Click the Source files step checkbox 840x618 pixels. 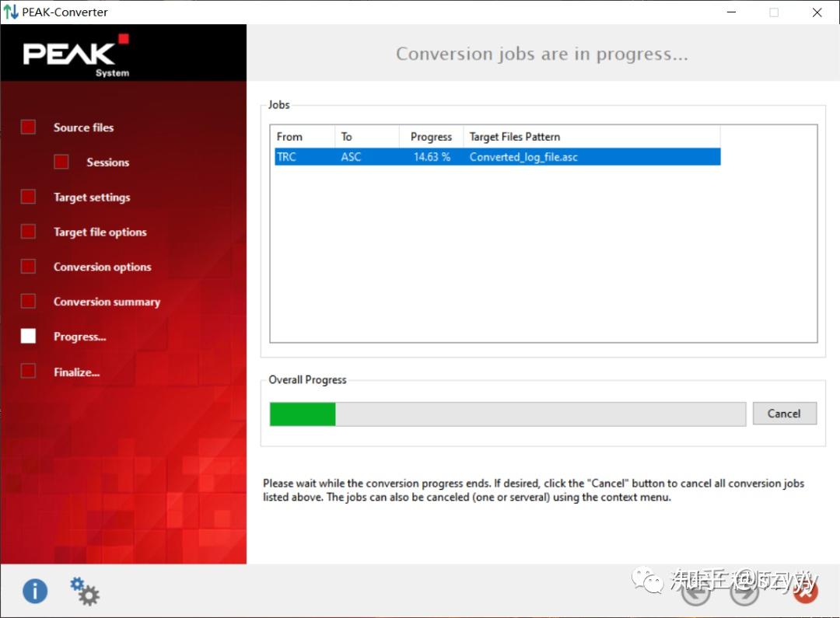point(28,127)
